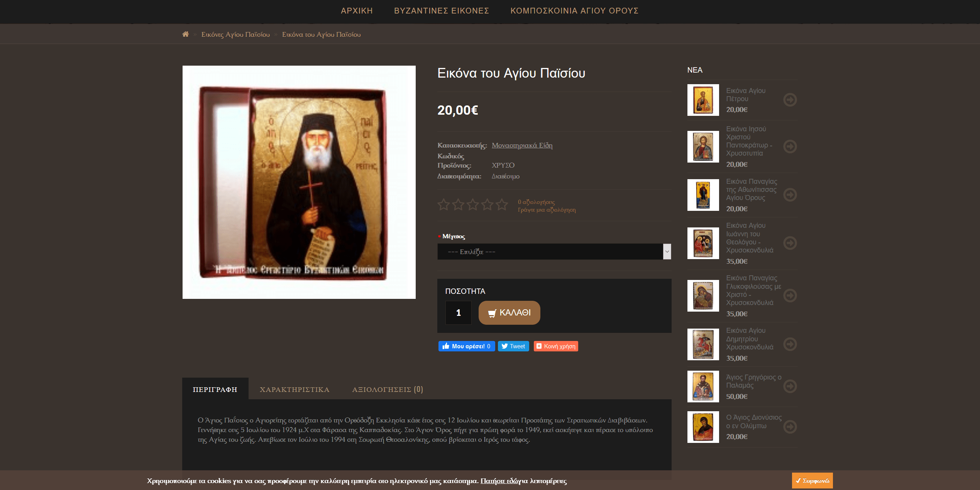This screenshot has height=490, width=980.
Task: Click the fourth rating star
Action: (x=487, y=204)
